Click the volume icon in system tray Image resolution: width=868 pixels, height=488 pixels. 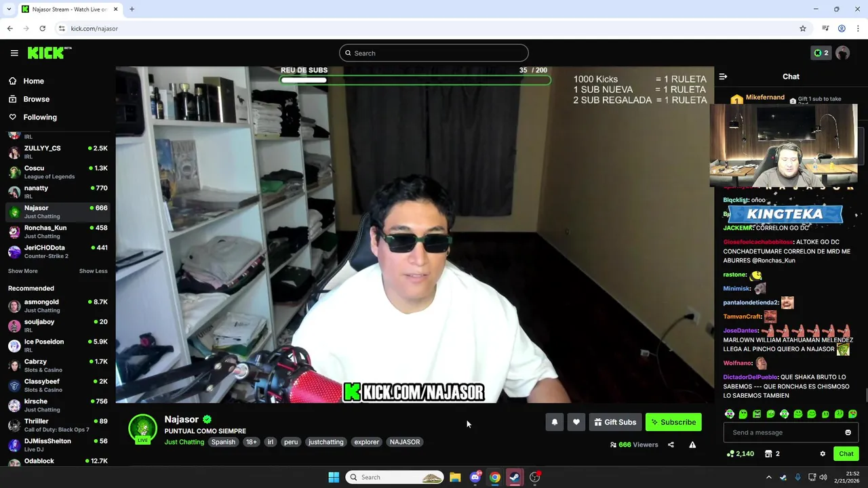click(823, 477)
